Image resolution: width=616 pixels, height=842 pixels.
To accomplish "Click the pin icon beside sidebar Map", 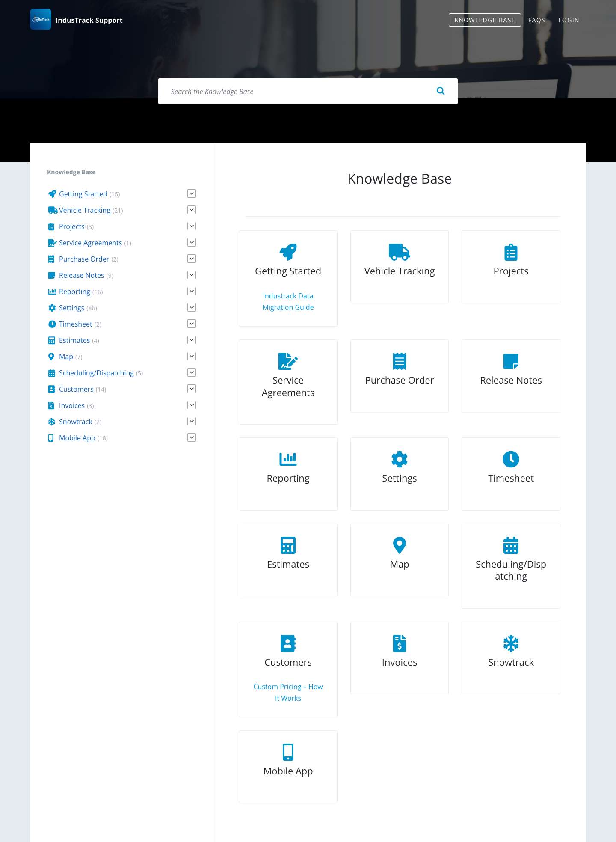I will [51, 357].
